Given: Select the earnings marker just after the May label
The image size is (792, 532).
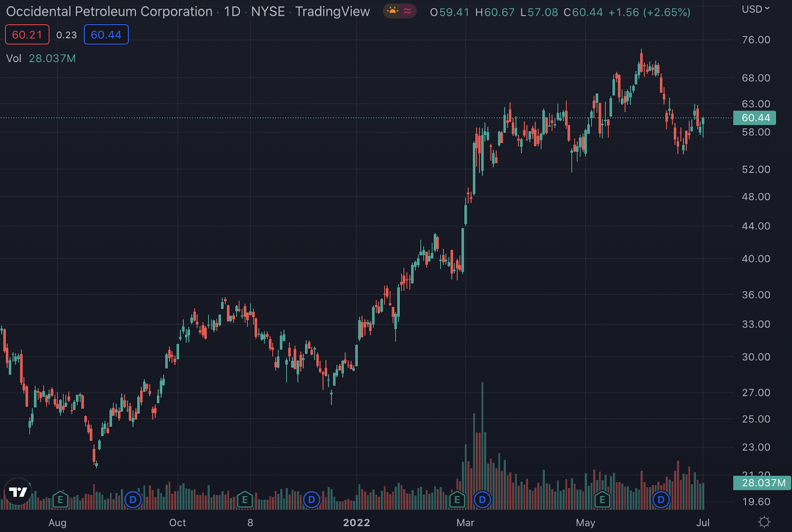Looking at the screenshot, I should click(602, 500).
